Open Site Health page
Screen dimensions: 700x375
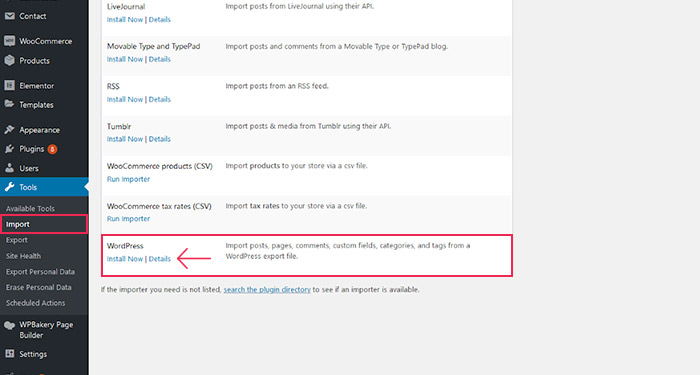23,256
